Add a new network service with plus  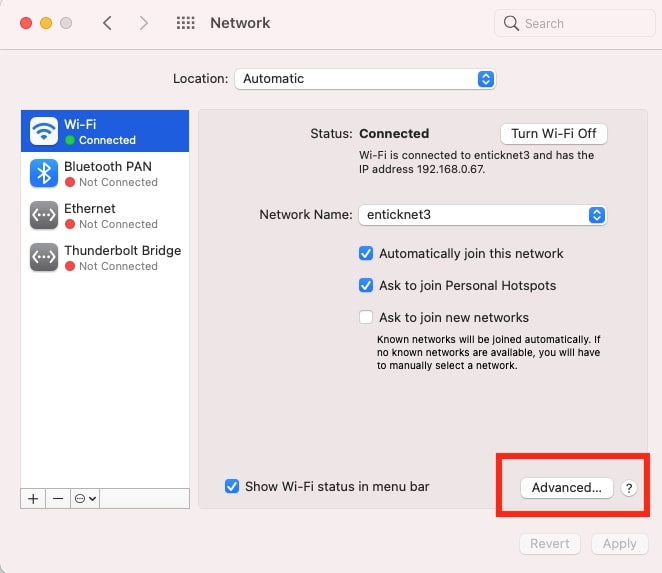(x=33, y=499)
